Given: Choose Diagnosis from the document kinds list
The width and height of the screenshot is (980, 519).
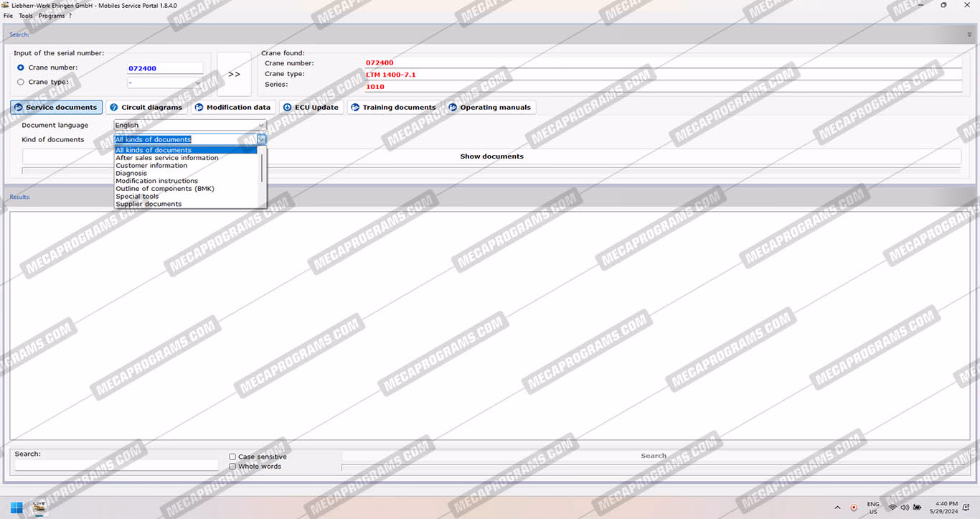Looking at the screenshot, I should click(x=131, y=173).
